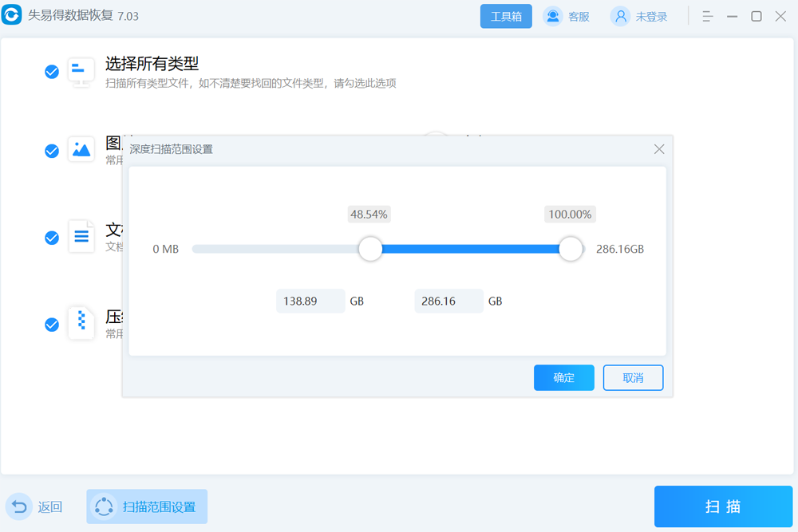Image resolution: width=798 pixels, height=532 pixels.
Task: Toggle the document file type checkbox
Action: click(x=52, y=238)
